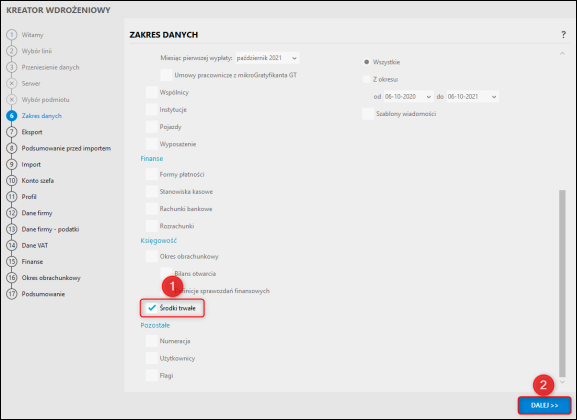This screenshot has width=577, height=420.
Task: Select the Z okresu radio button
Action: (367, 79)
